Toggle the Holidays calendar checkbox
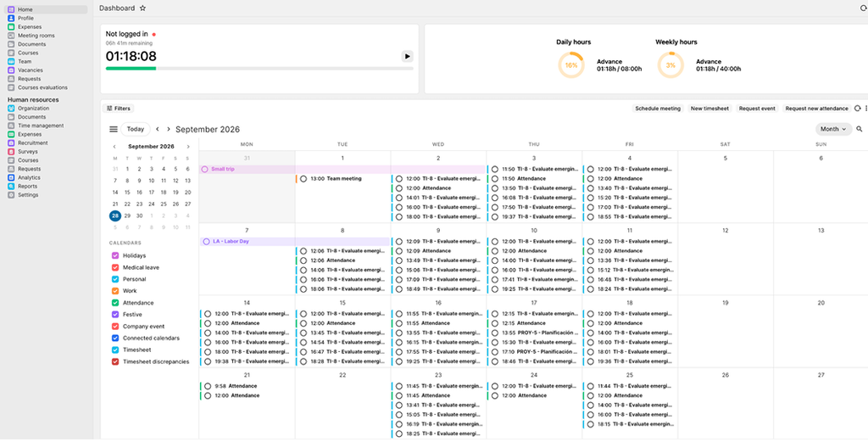Image resolution: width=868 pixels, height=442 pixels. [x=115, y=256]
